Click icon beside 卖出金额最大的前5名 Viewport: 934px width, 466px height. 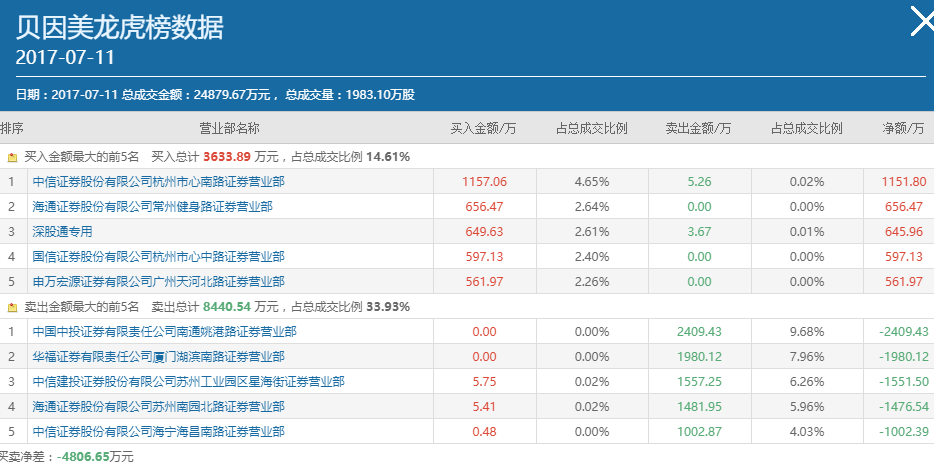pos(13,308)
